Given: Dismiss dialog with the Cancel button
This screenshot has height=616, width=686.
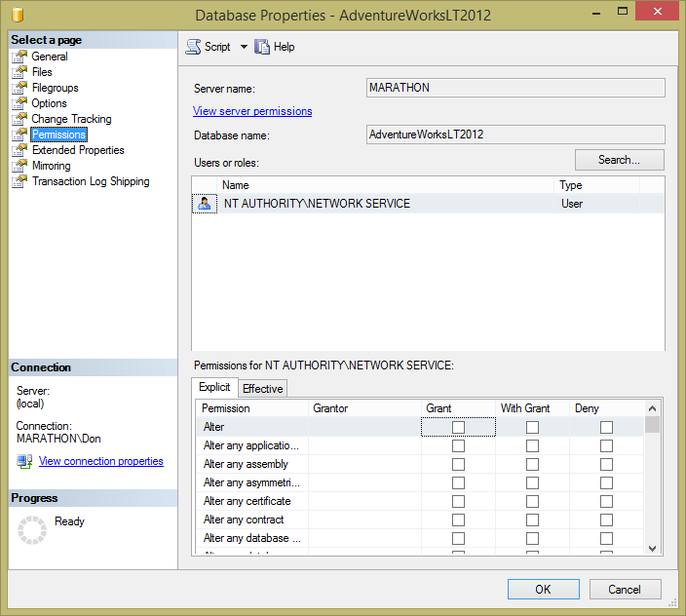Looking at the screenshot, I should pyautogui.click(x=625, y=590).
